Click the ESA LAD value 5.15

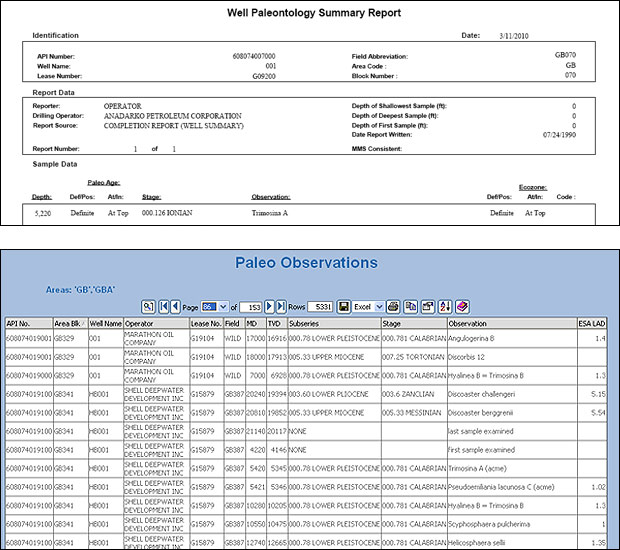point(592,394)
